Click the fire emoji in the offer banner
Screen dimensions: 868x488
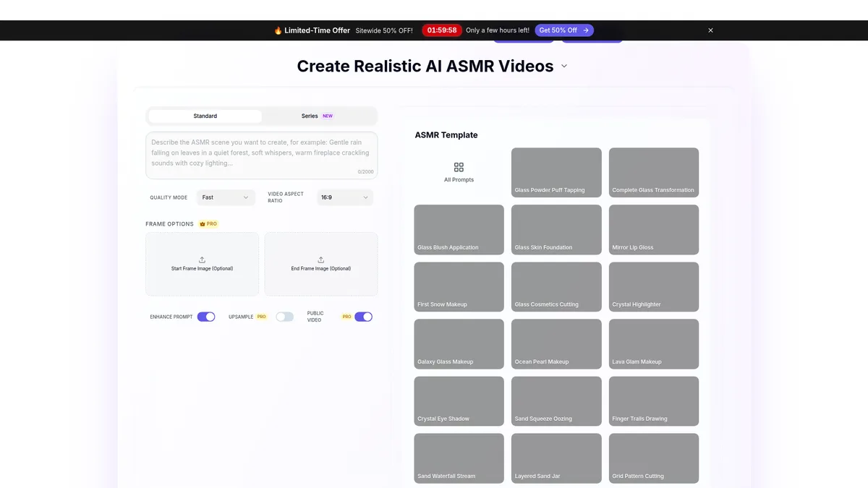(278, 30)
